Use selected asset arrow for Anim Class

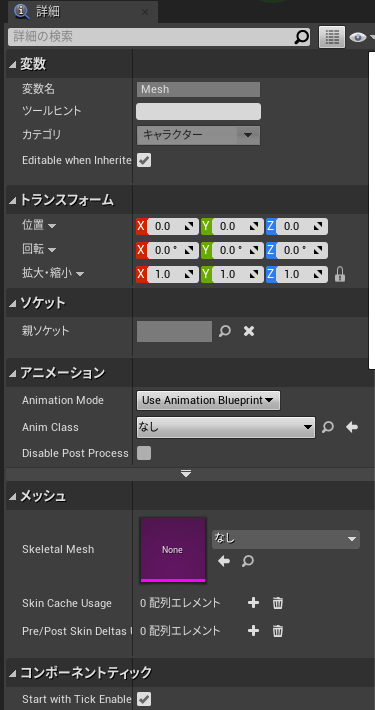(x=352, y=427)
